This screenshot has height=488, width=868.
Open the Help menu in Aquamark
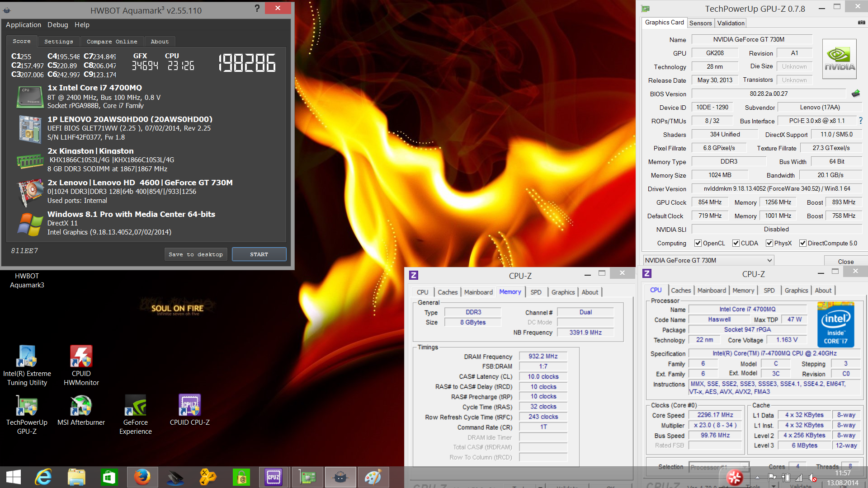[x=82, y=25]
